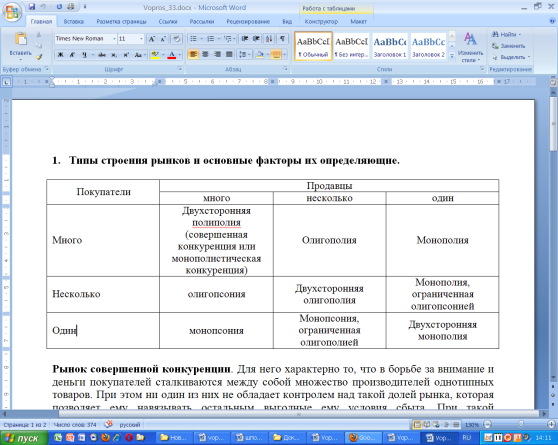
Task: Cut selection with the scissors icon
Action: (39, 35)
